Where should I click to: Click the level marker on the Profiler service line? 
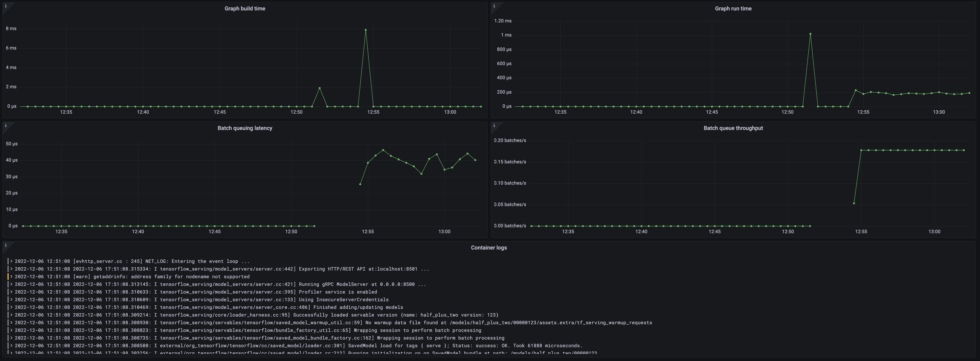tap(8, 292)
